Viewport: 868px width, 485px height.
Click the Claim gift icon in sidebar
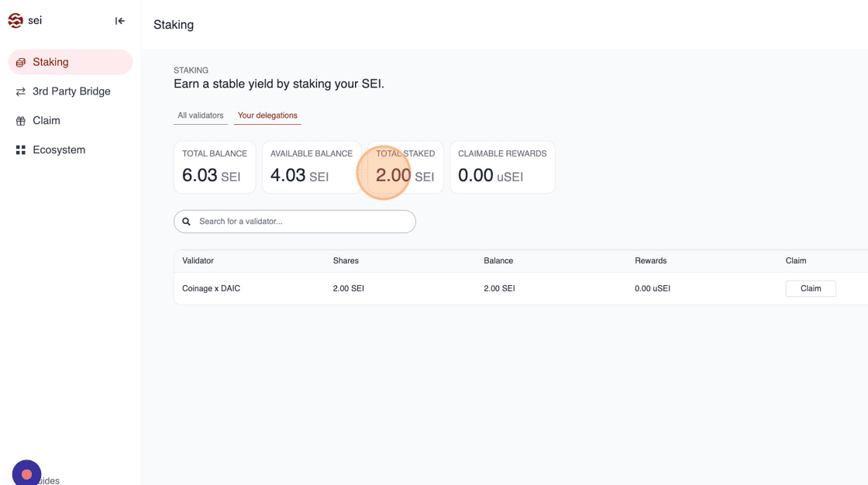pyautogui.click(x=21, y=121)
